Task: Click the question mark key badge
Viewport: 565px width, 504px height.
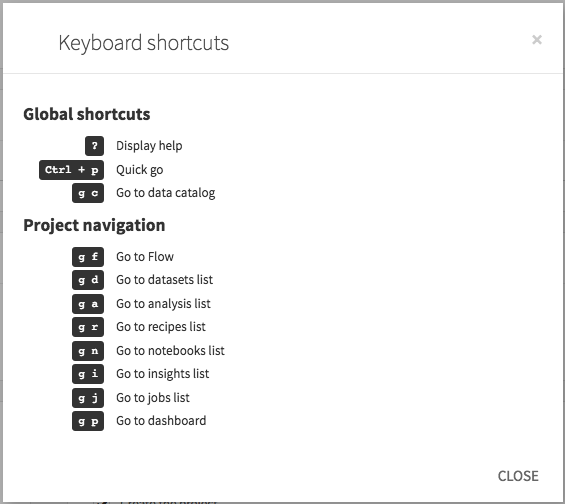Action: coord(94,146)
